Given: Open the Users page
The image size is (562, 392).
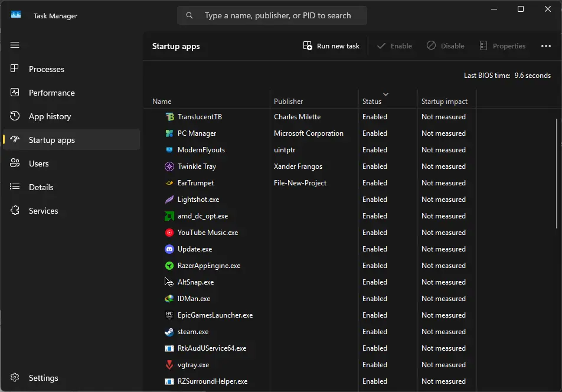Looking at the screenshot, I should click(x=71, y=164).
